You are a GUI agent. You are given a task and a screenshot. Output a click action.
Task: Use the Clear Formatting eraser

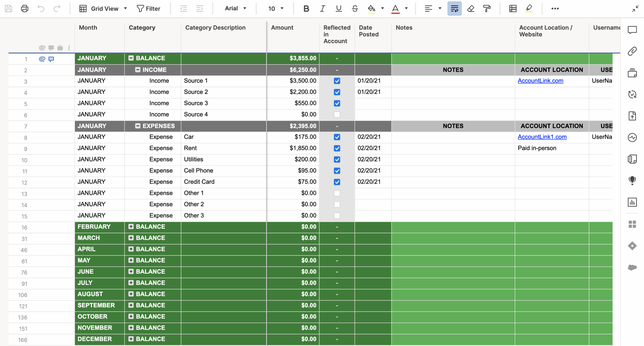click(470, 8)
